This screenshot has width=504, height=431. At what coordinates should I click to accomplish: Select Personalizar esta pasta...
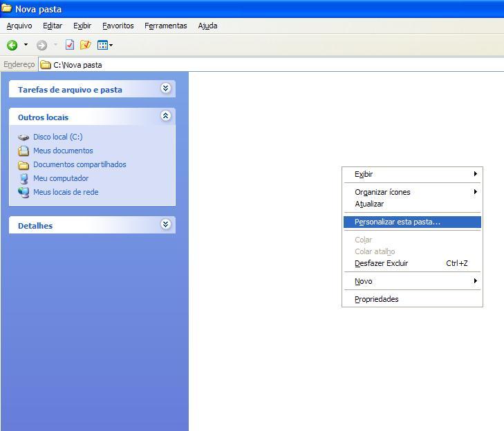pos(412,222)
